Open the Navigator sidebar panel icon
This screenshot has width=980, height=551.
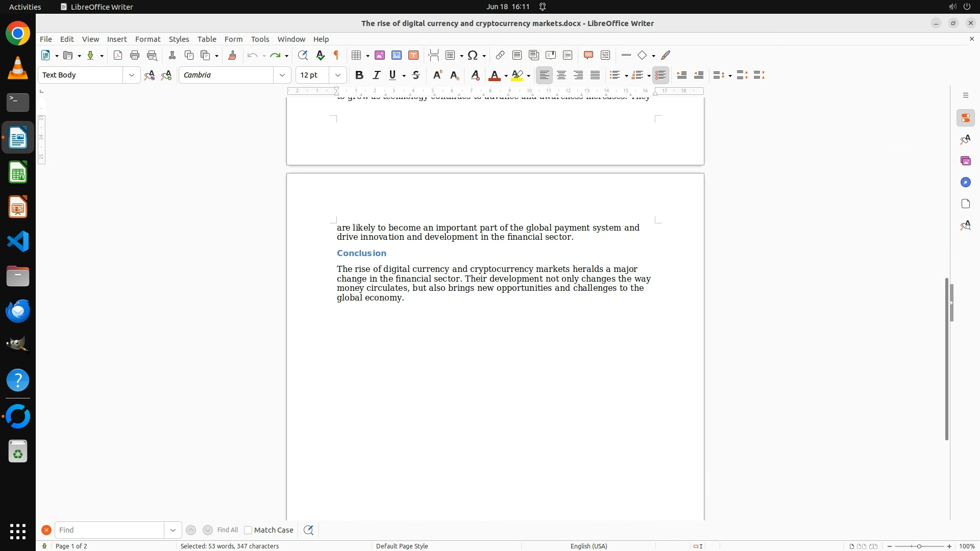(x=965, y=182)
